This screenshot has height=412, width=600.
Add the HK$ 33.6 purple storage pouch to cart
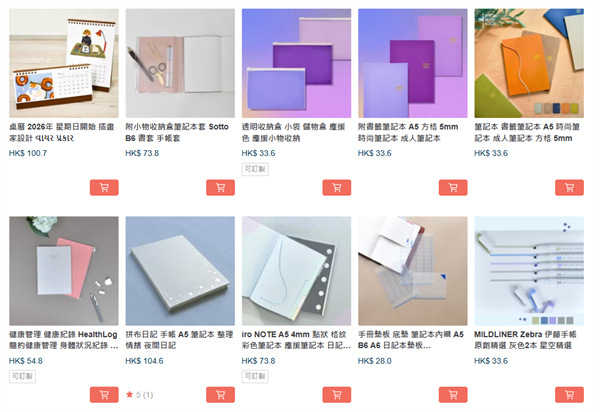337,187
